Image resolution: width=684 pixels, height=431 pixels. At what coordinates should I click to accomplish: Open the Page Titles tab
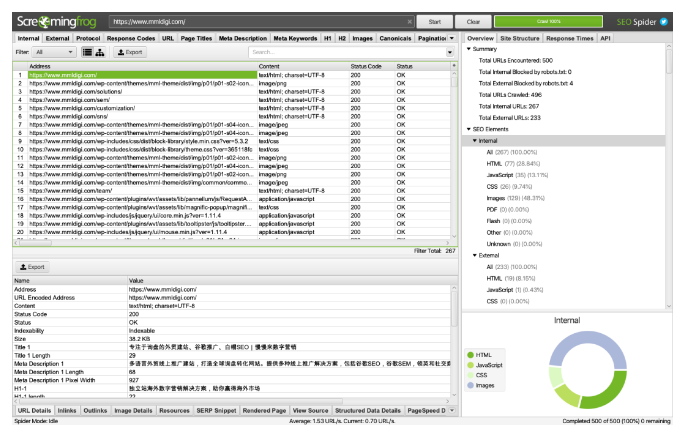pos(196,38)
